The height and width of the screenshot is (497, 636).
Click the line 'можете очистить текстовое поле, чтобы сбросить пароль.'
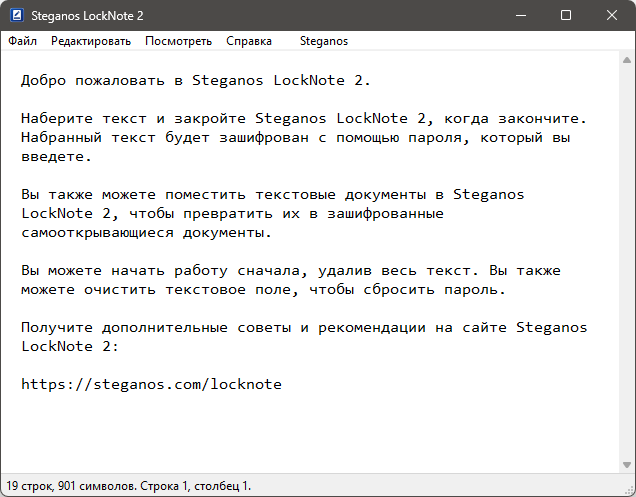264,290
